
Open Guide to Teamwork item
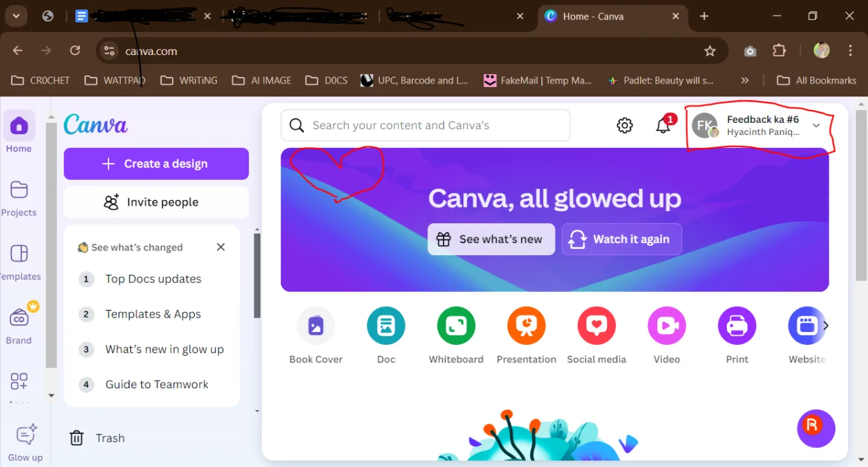152,384
